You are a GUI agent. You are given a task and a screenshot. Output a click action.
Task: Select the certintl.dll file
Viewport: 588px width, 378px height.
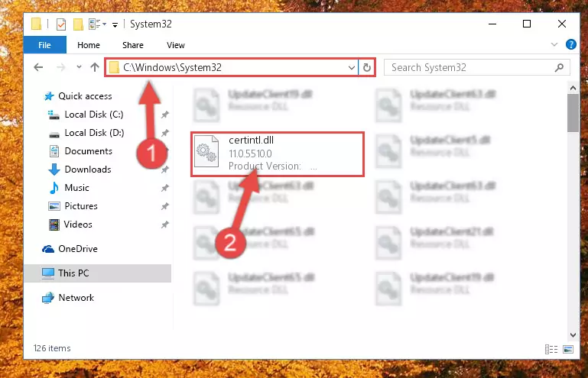tap(278, 154)
